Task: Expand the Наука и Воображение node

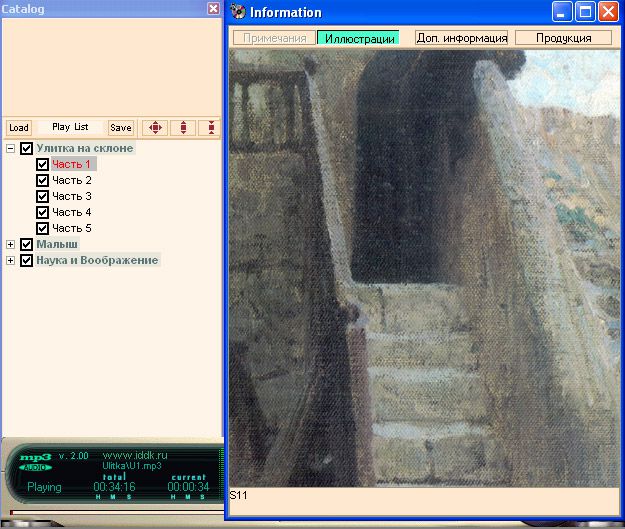Action: pyautogui.click(x=11, y=260)
